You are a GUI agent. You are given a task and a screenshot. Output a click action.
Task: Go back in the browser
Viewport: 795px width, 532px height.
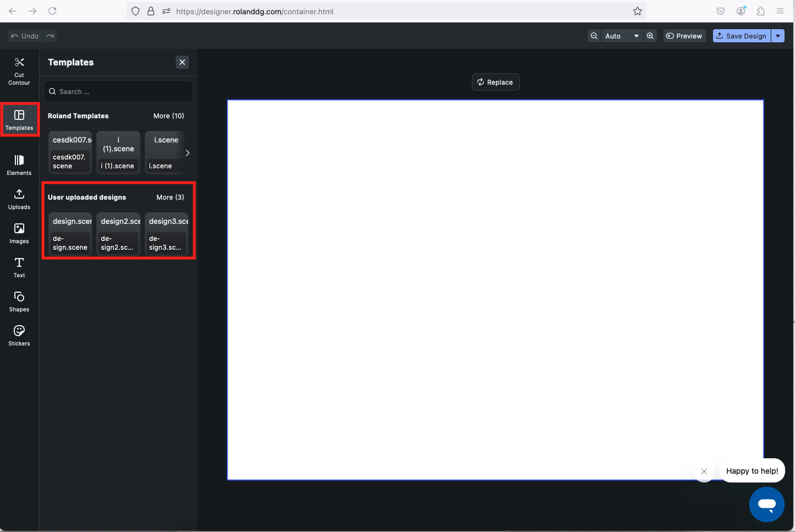tap(13, 11)
